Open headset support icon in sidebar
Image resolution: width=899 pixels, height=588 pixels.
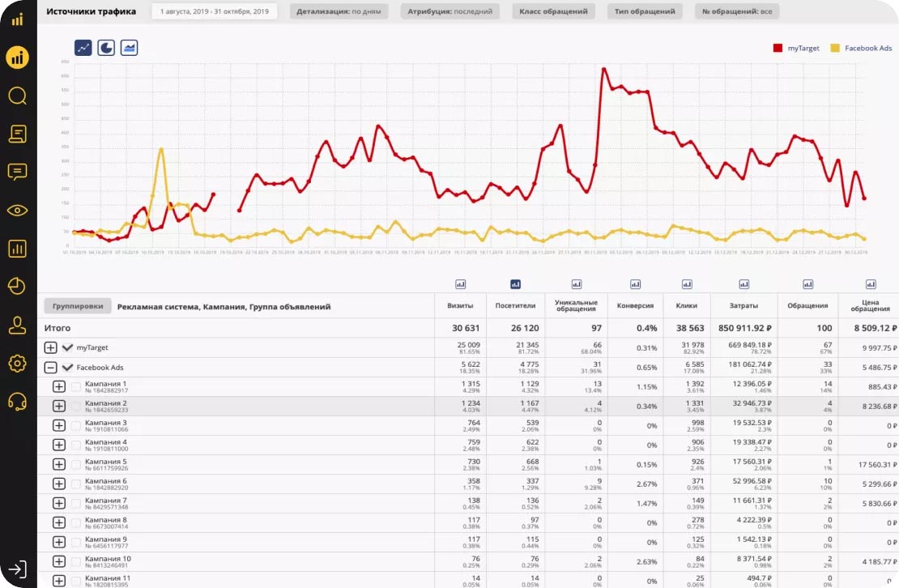(17, 402)
